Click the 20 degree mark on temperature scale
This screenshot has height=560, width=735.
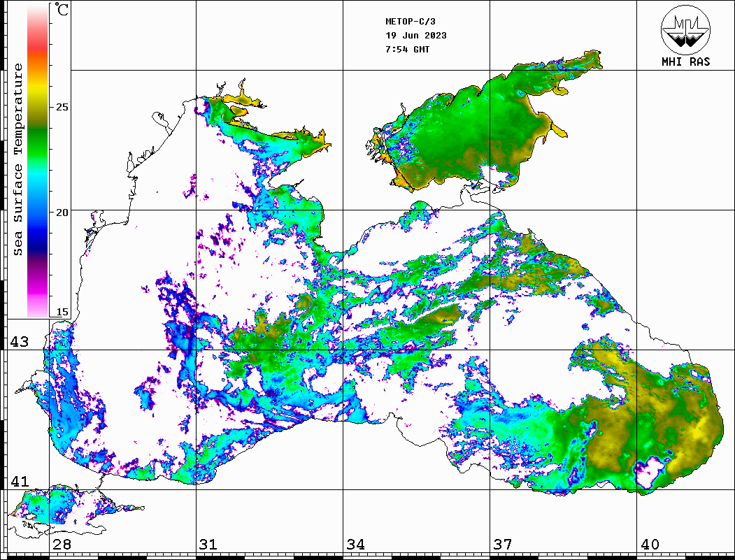pos(62,212)
